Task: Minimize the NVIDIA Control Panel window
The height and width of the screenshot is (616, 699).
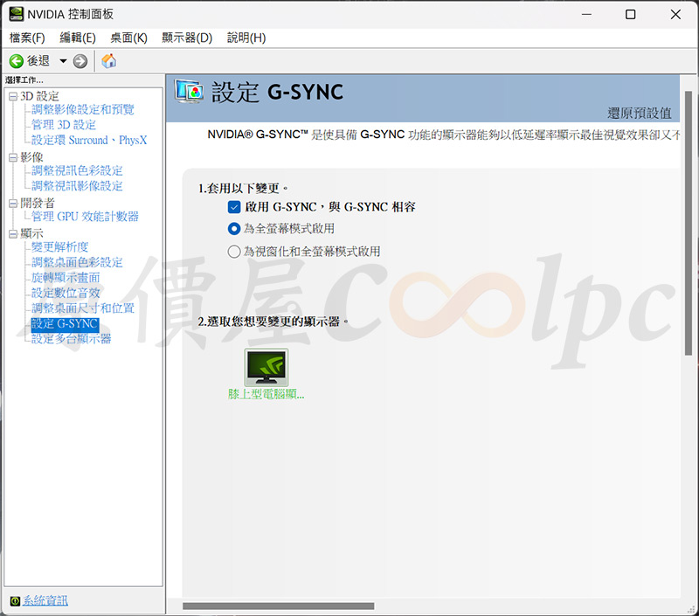Action: (586, 15)
